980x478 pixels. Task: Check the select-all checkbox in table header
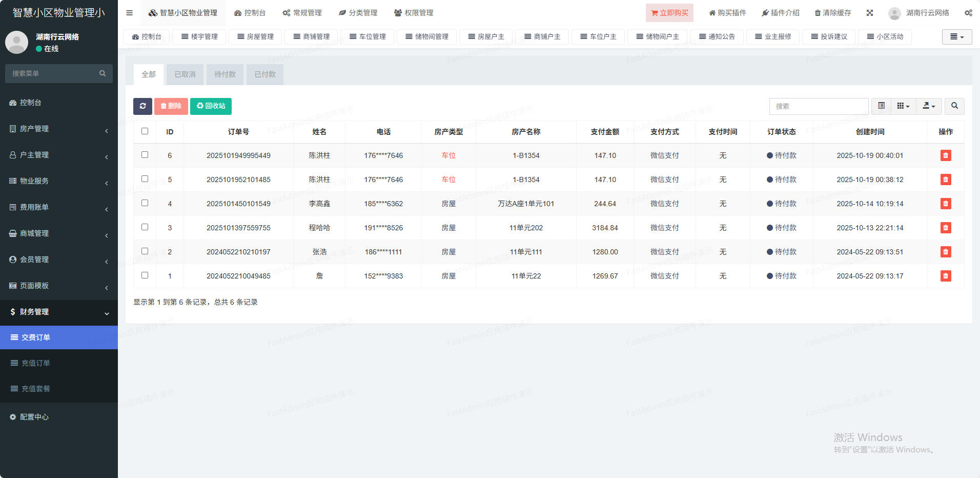(145, 131)
